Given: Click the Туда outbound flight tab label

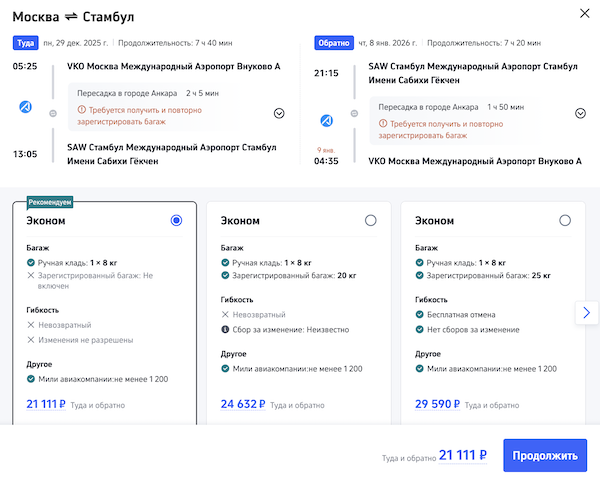Looking at the screenshot, I should pyautogui.click(x=25, y=43).
